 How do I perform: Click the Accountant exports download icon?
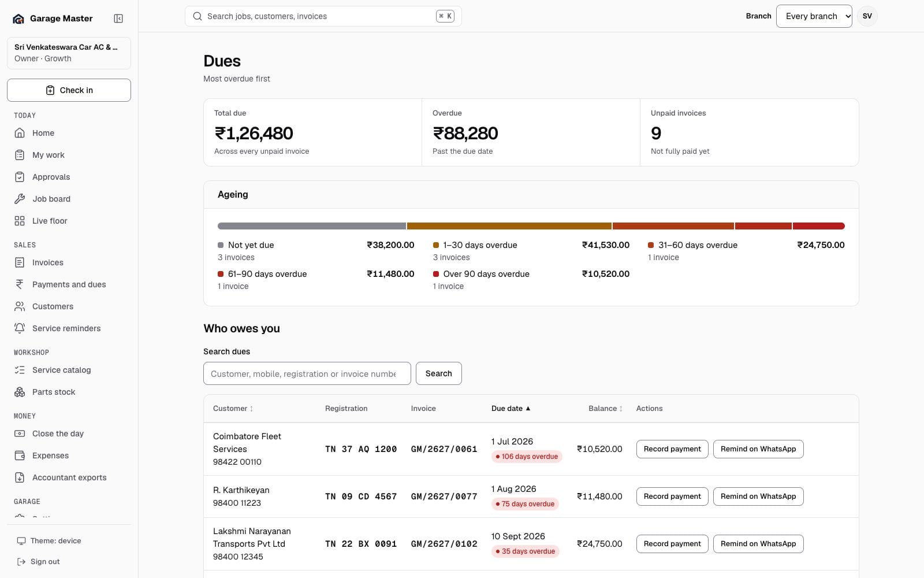coord(20,477)
